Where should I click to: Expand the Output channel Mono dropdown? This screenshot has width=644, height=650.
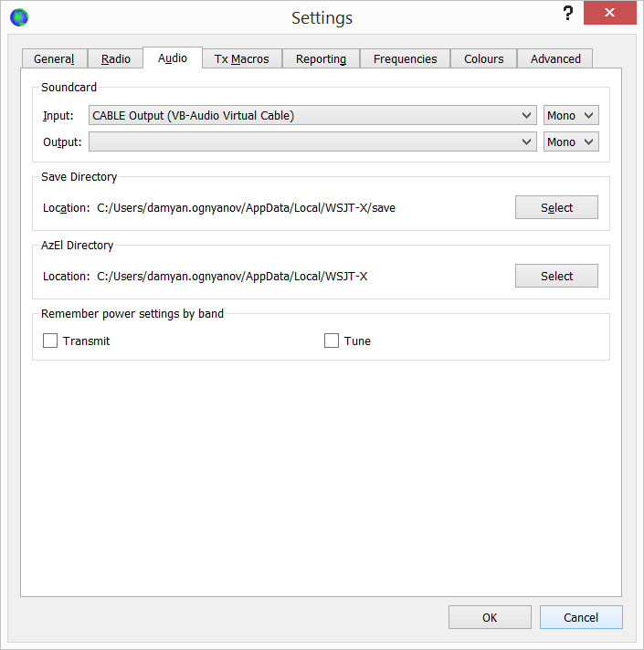tap(571, 142)
